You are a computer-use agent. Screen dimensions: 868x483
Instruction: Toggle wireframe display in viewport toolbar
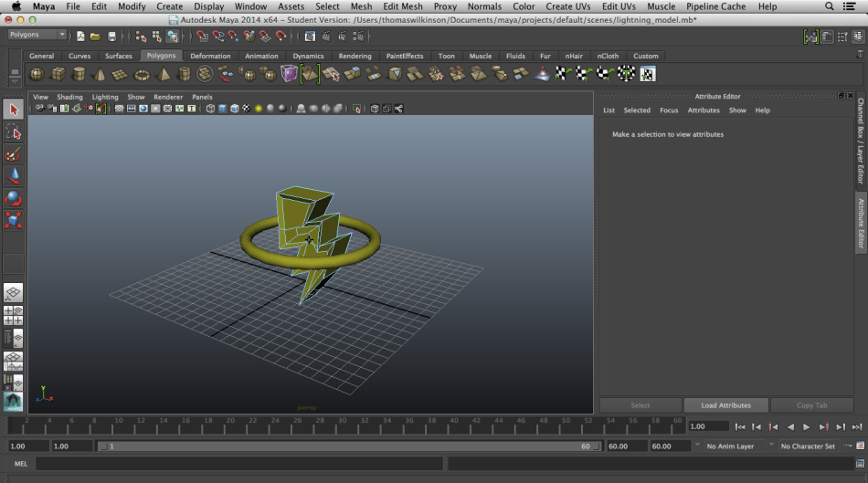(x=210, y=109)
